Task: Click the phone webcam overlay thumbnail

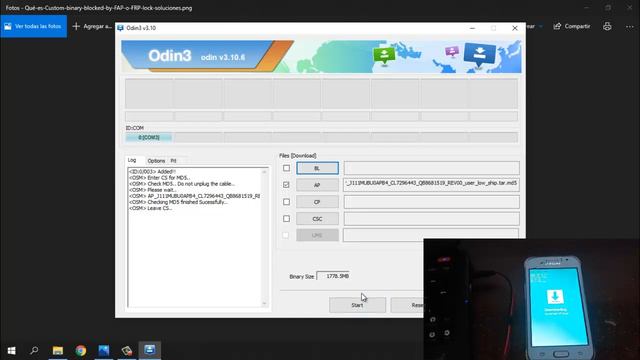Action: click(x=531, y=299)
